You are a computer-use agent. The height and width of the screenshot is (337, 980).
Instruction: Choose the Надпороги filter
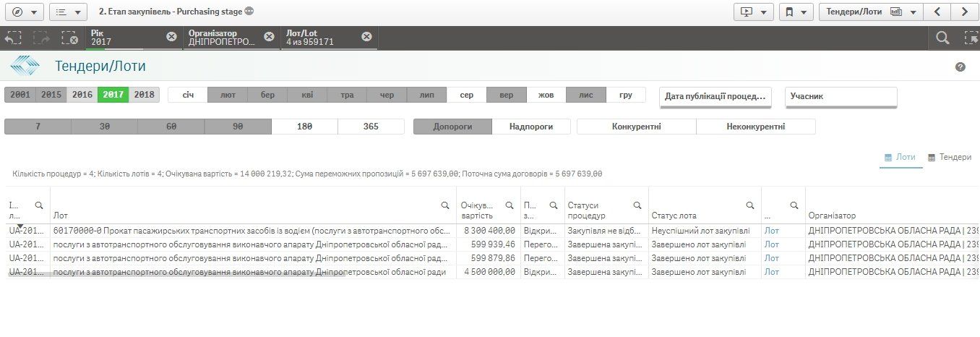click(x=531, y=127)
